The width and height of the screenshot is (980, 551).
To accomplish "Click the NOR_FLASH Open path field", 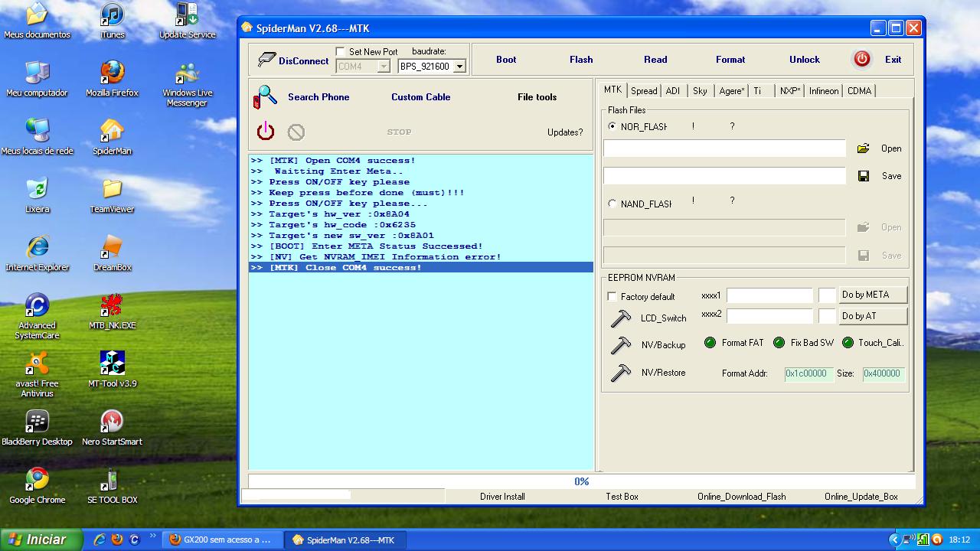I will (x=724, y=148).
